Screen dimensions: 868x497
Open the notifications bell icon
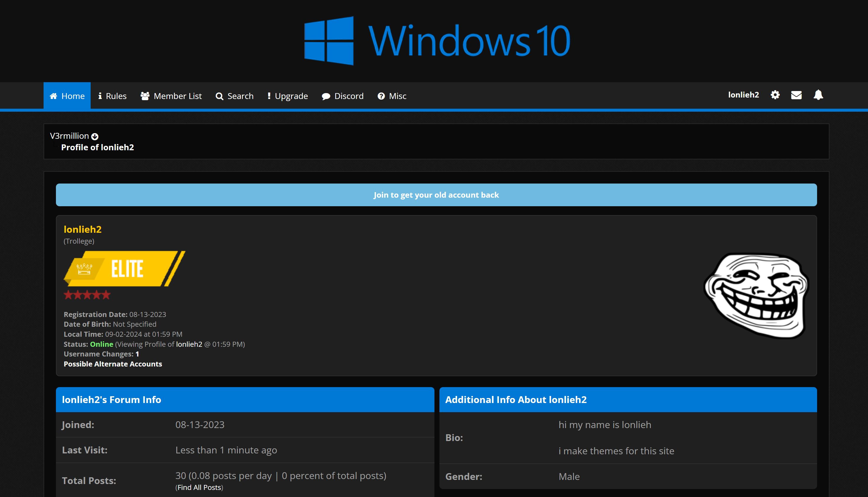click(818, 95)
